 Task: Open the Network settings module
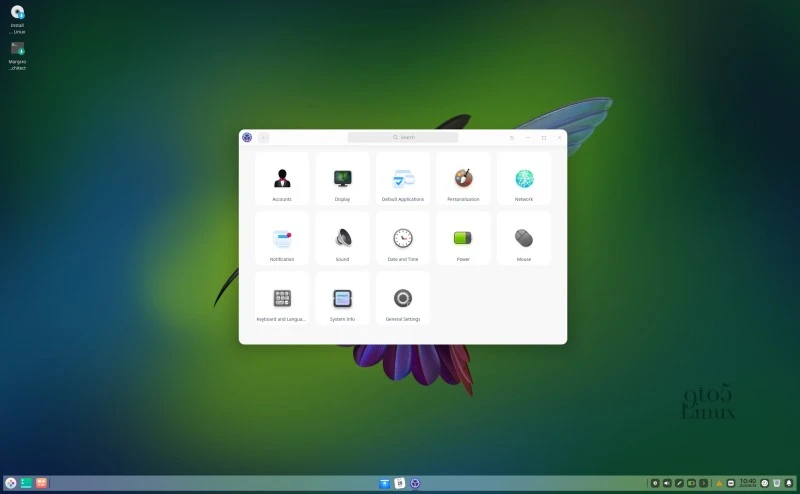pyautogui.click(x=524, y=179)
